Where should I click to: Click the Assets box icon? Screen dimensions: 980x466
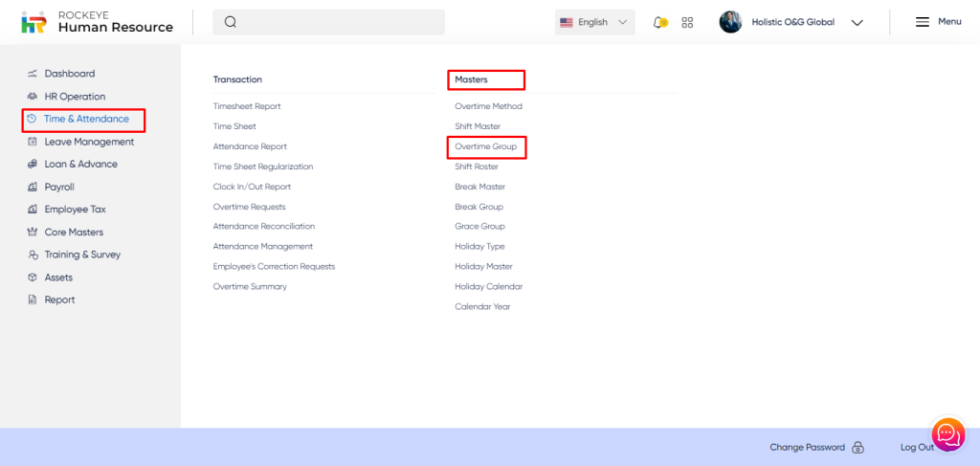33,277
